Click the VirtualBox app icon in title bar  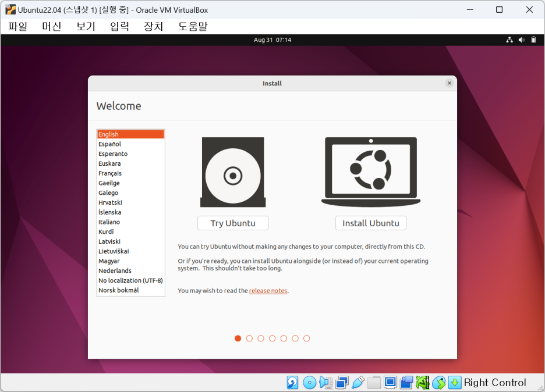click(11, 10)
